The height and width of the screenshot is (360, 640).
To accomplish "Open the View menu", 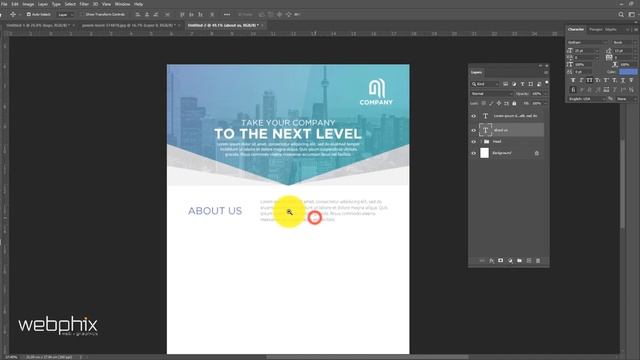I will 106,4.
